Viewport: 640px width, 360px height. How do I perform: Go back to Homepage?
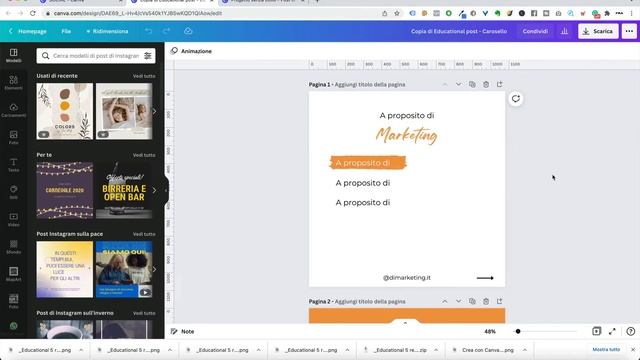coord(28,31)
